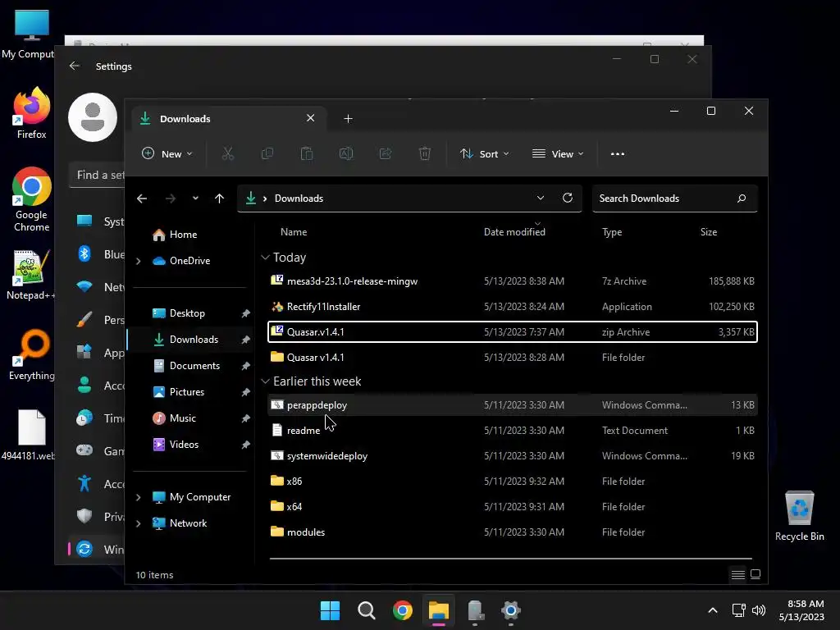Add a new Explorer tab

pyautogui.click(x=348, y=118)
